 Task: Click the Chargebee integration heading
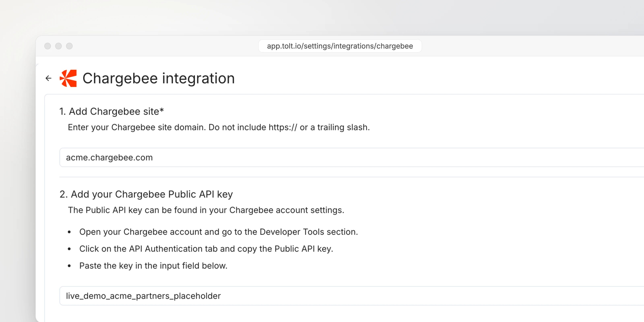159,78
